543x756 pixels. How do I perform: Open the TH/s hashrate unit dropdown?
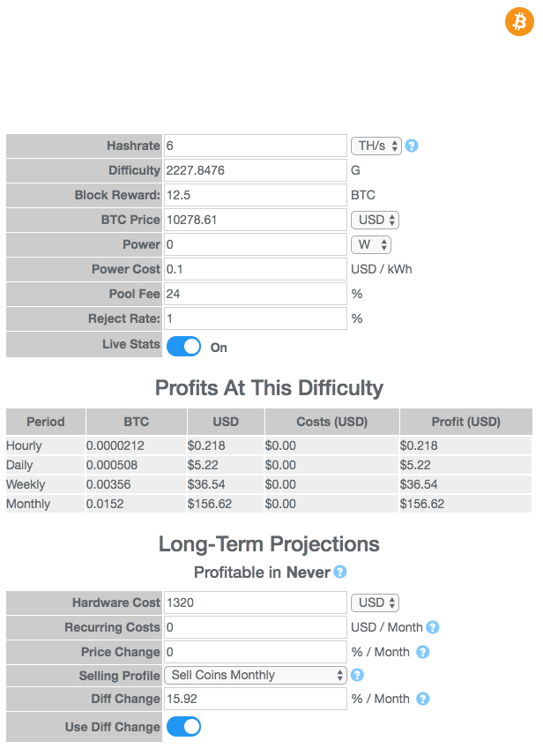pyautogui.click(x=376, y=146)
